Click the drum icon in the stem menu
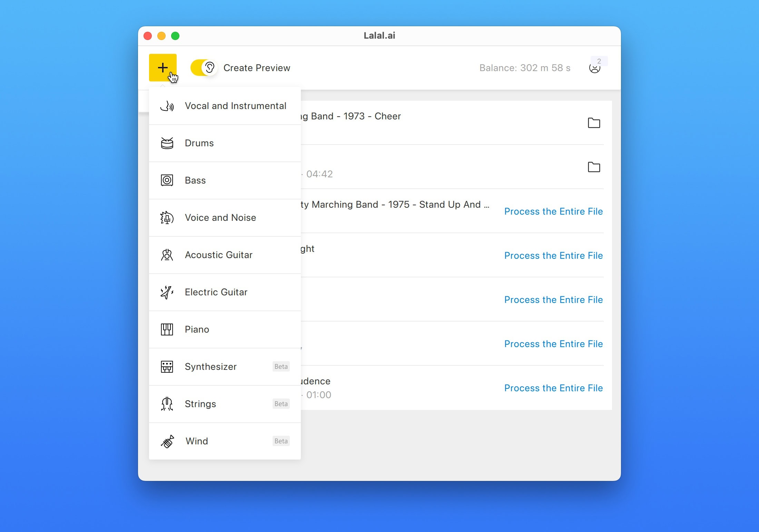 [x=167, y=143]
